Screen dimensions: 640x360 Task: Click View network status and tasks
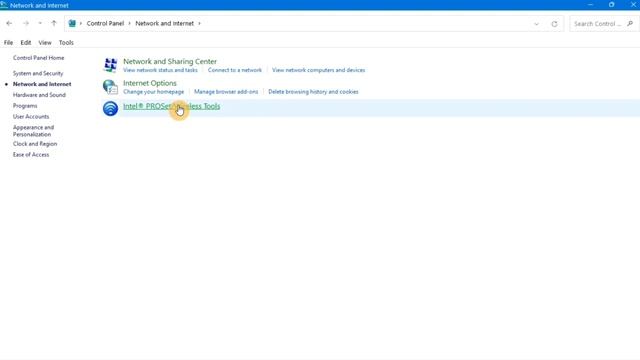coord(160,70)
